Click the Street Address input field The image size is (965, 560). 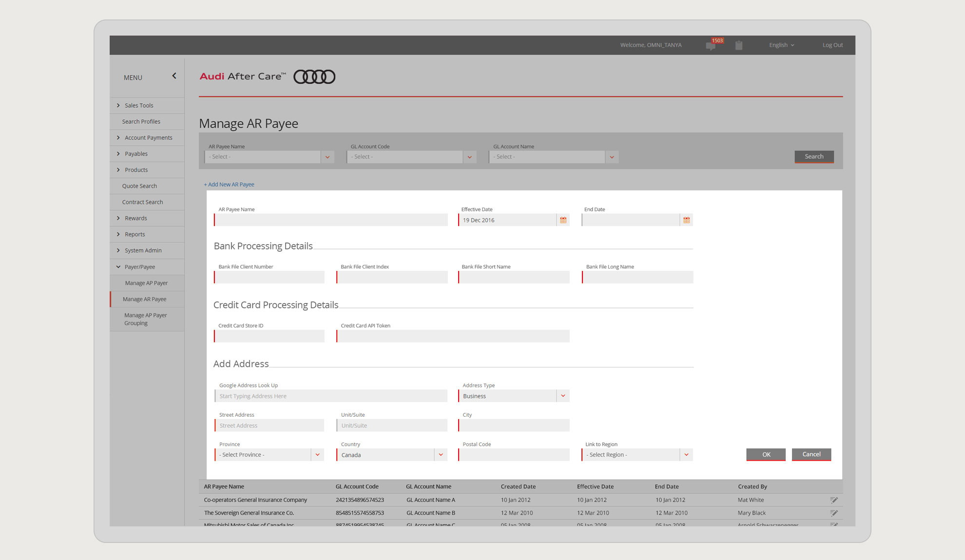269,426
